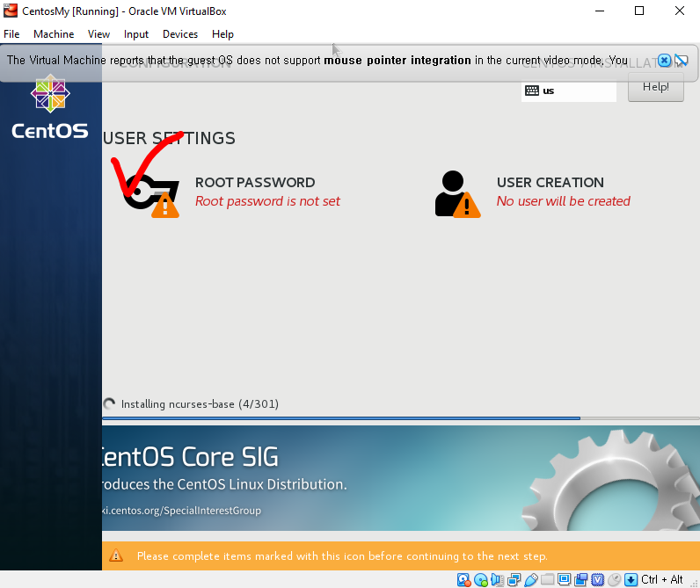
Task: Close the VirtualBox window
Action: (x=680, y=11)
